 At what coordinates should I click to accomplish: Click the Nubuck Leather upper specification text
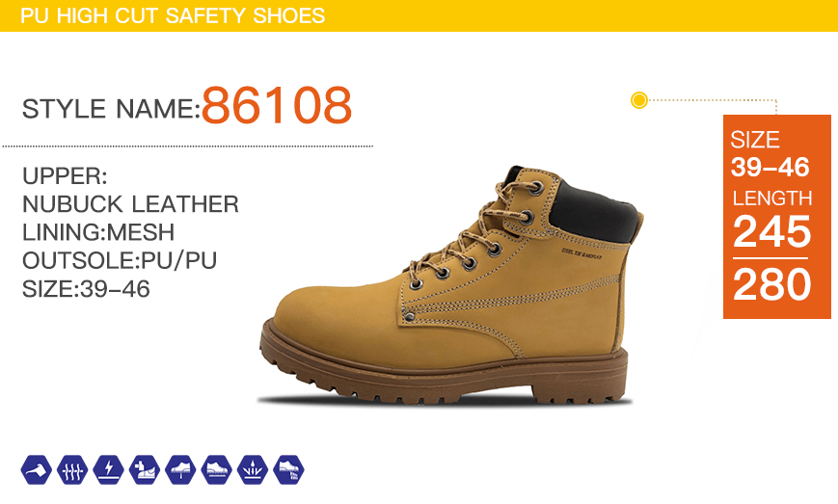[x=130, y=204]
